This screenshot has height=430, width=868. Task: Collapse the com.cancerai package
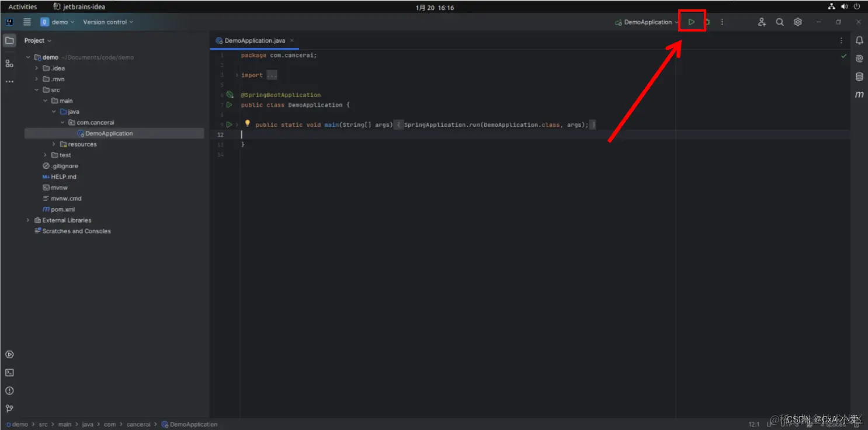coord(63,123)
